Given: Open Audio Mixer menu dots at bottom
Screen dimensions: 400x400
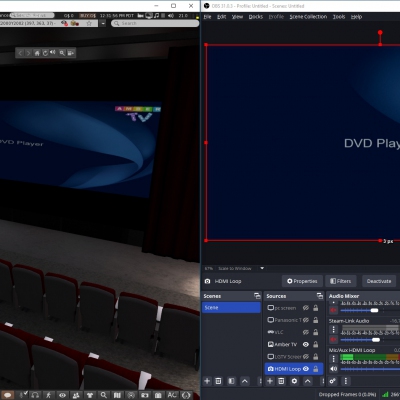Looking at the screenshot, I should coord(346,381).
